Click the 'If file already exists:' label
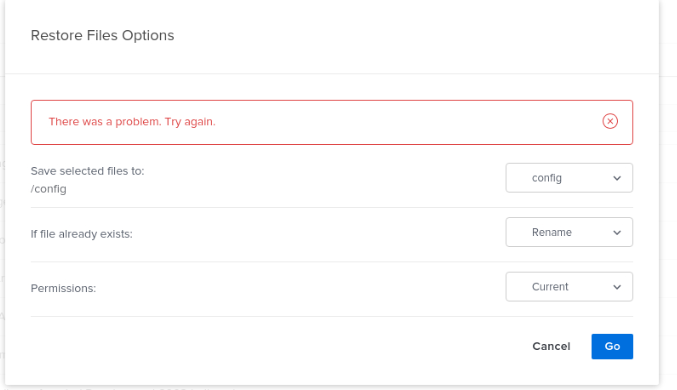 pyautogui.click(x=82, y=234)
